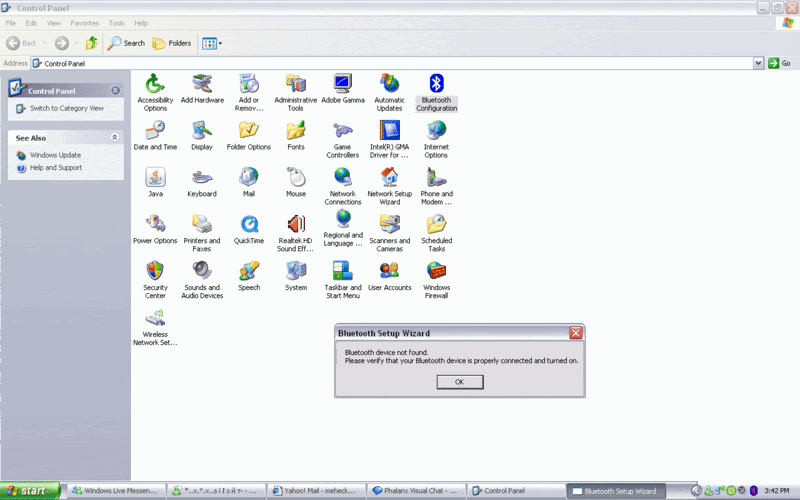Viewport: 800px width, 500px height.
Task: Click the Start button
Action: point(29,491)
